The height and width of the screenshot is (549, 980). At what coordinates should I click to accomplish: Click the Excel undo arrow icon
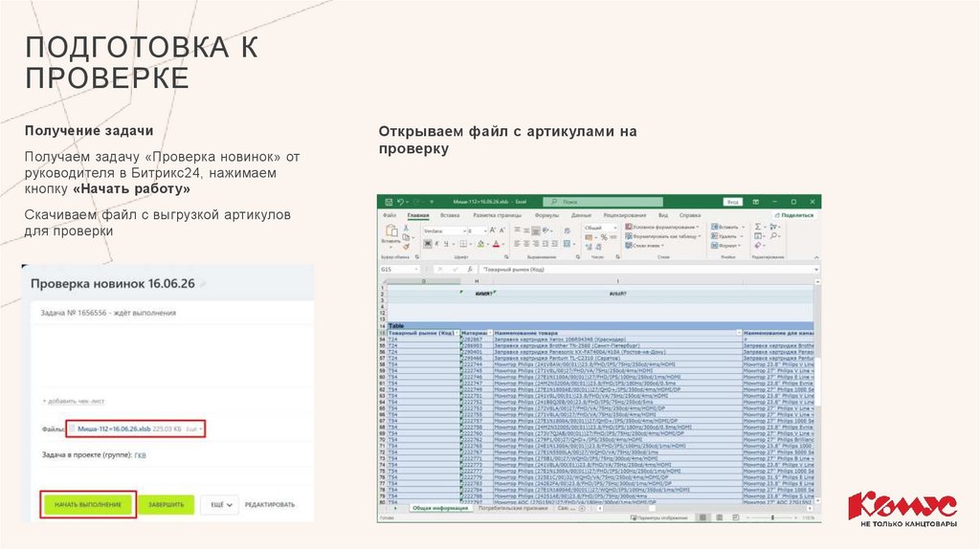pyautogui.click(x=400, y=202)
